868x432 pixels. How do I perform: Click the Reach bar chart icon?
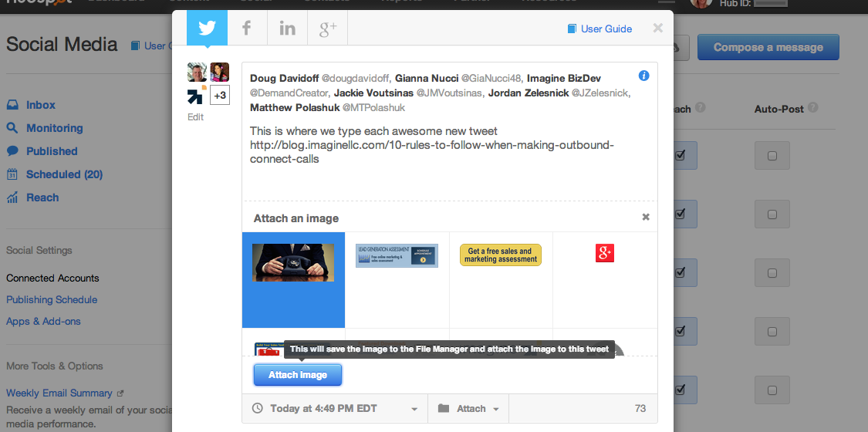[x=12, y=198]
